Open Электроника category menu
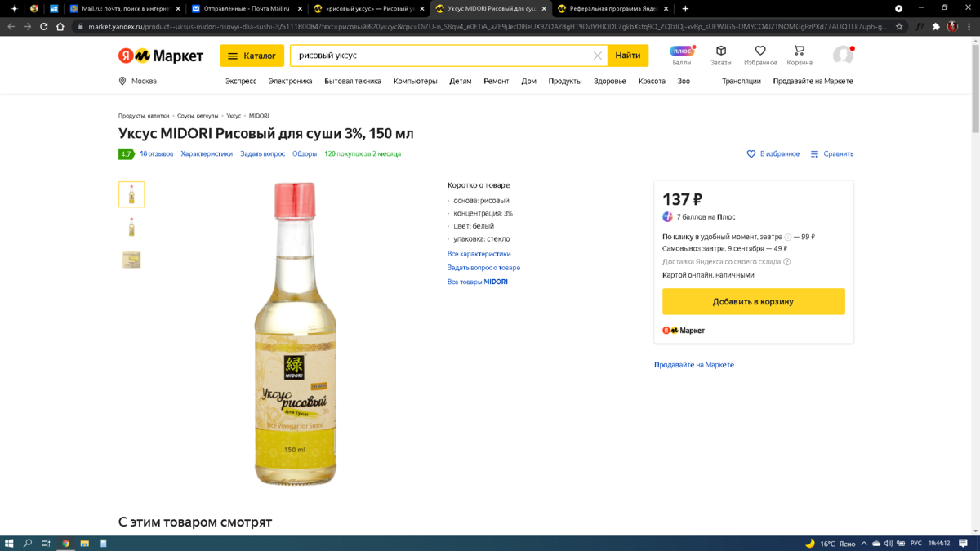This screenshot has height=551, width=980. tap(291, 81)
